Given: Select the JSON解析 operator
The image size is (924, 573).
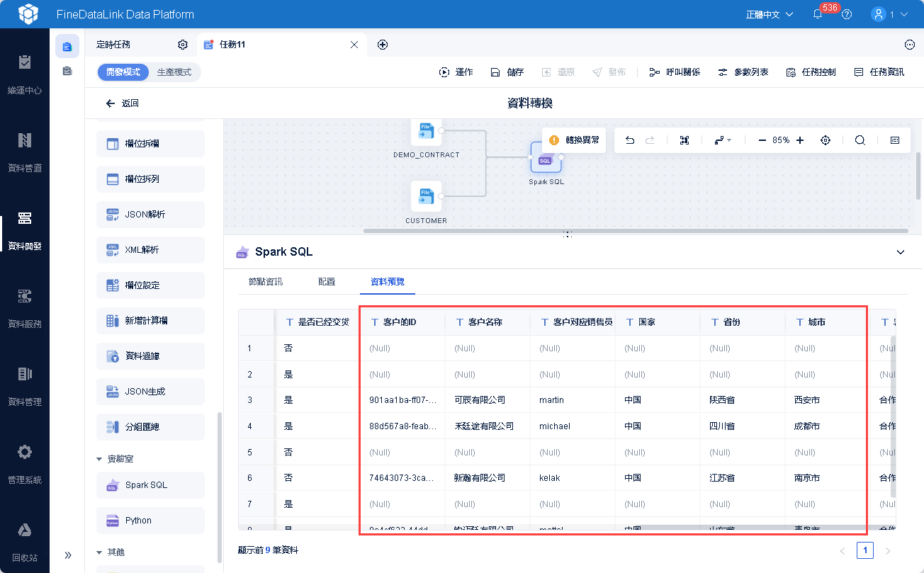Looking at the screenshot, I should click(150, 215).
